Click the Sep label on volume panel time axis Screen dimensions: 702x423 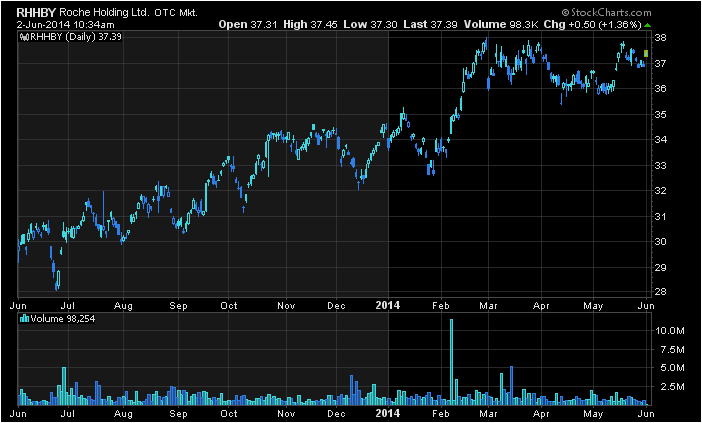[x=178, y=413]
